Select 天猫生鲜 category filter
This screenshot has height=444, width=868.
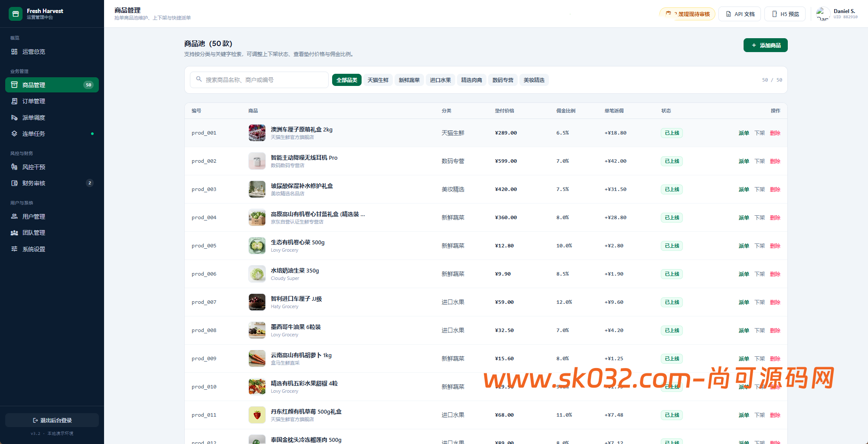[x=378, y=80]
